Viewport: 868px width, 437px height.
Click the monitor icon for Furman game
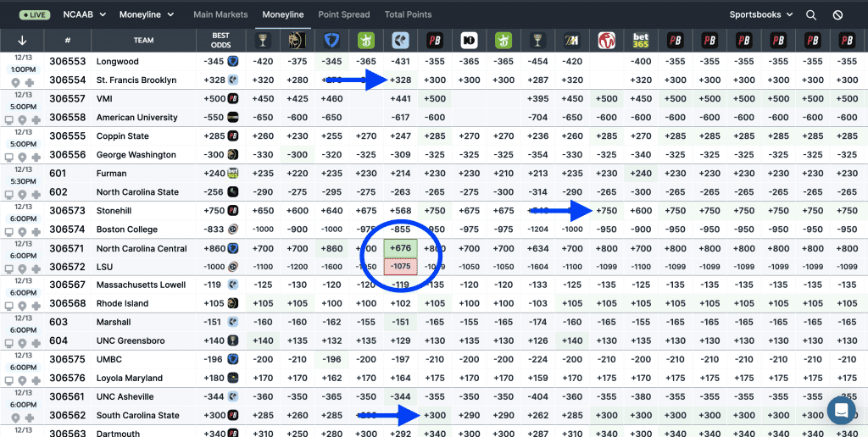8,194
